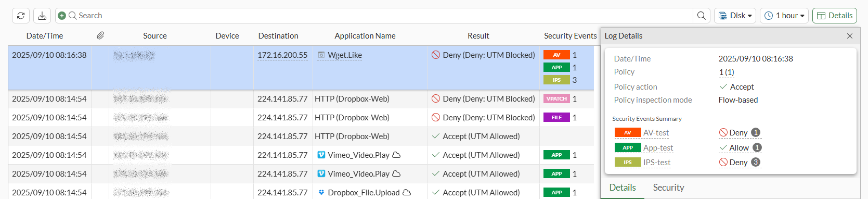Click the attachment paperclip column icon
This screenshot has height=199, width=868.
[100, 35]
